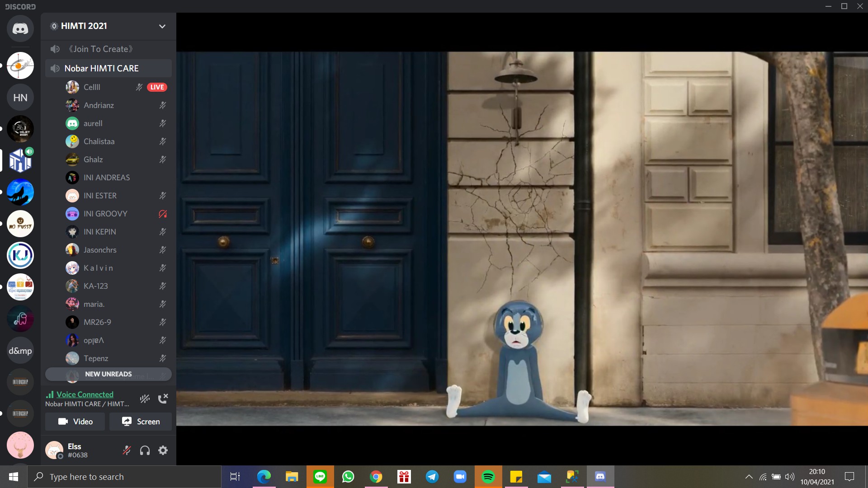Toggle headphones deafen button
The height and width of the screenshot is (488, 868).
click(145, 450)
